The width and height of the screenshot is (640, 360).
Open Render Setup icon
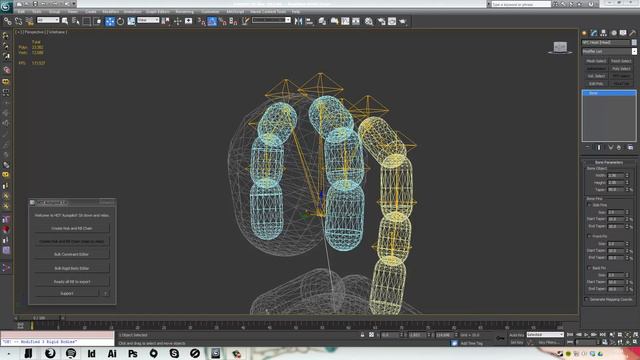click(x=381, y=21)
